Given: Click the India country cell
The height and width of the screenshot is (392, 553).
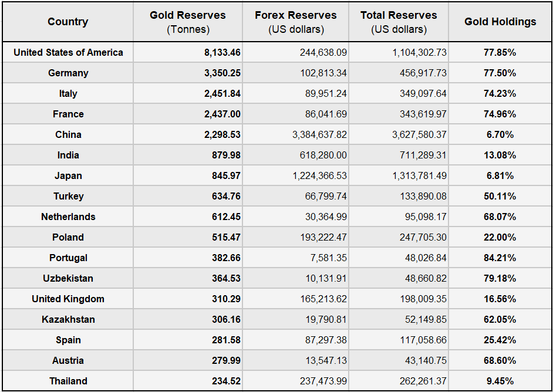Looking at the screenshot, I should pos(68,155).
